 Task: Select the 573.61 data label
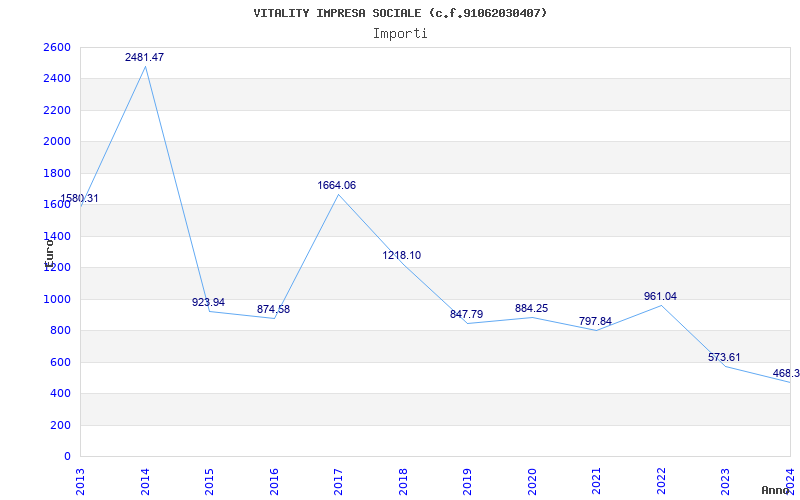point(724,357)
